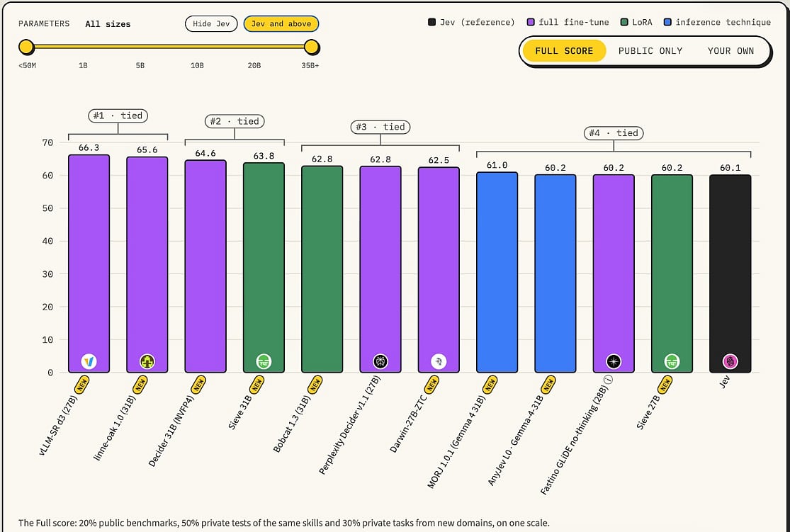Switch to the Your Own tab

[730, 51]
